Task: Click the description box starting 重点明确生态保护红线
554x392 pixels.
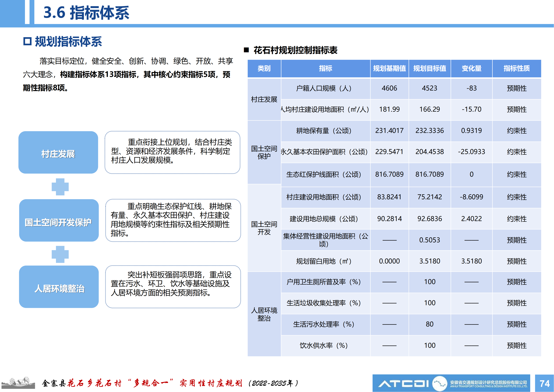Action: point(173,220)
